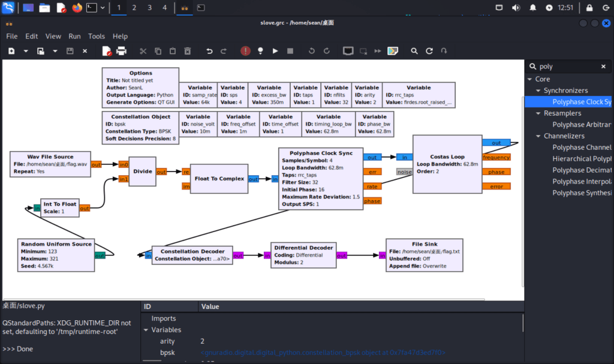The width and height of the screenshot is (614, 364).
Task: Click the Kill flow graph stop icon
Action: 290,52
